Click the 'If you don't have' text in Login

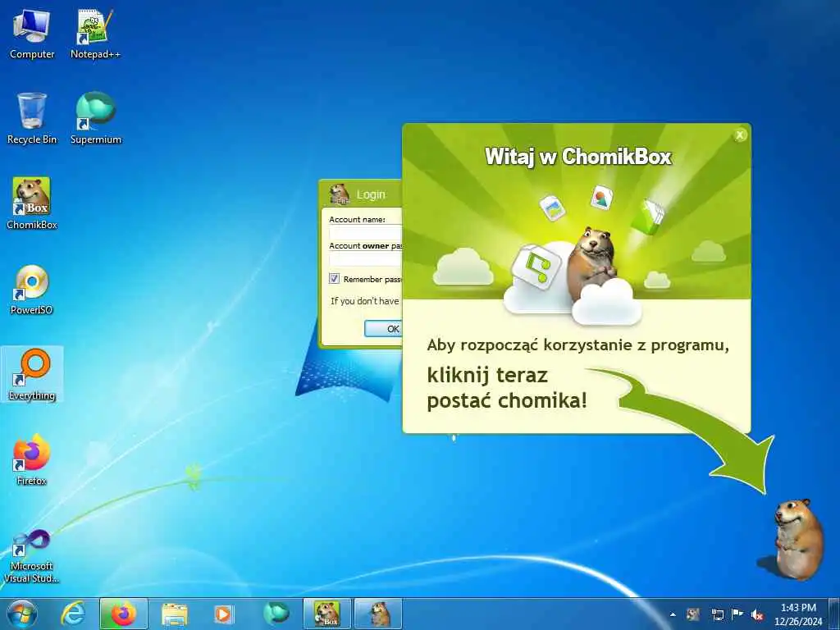(365, 301)
